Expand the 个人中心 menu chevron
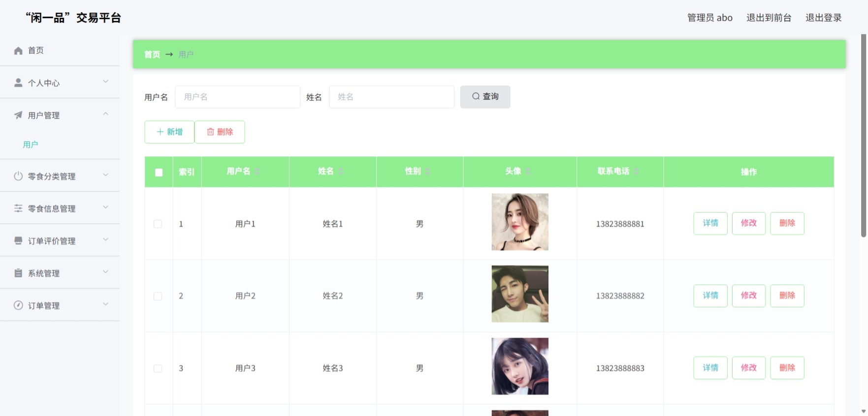868x416 pixels. tap(105, 82)
